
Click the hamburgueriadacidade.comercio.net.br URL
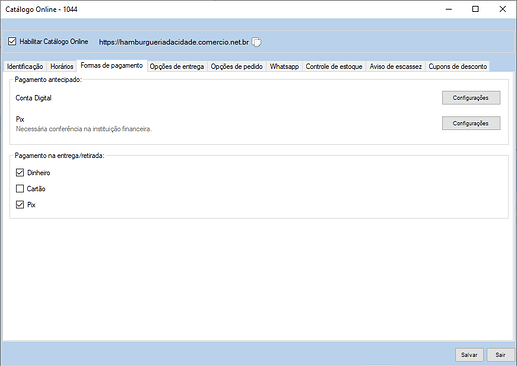(174, 42)
